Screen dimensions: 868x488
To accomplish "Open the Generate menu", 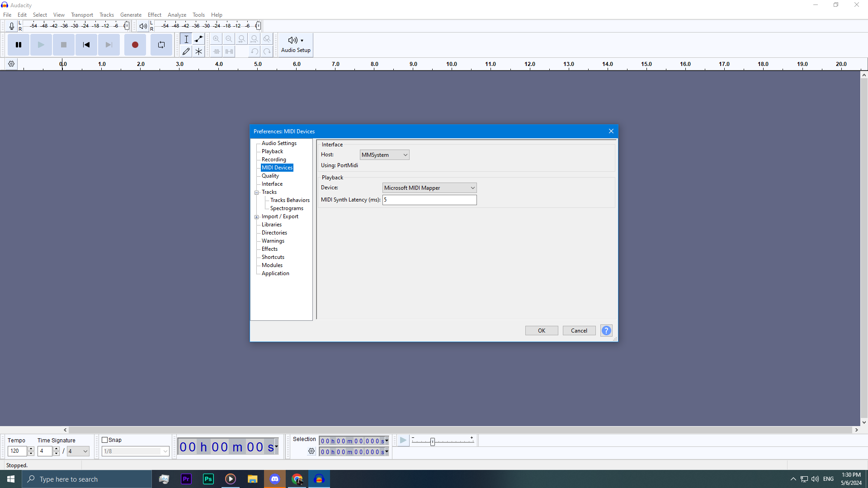I will coord(131,15).
